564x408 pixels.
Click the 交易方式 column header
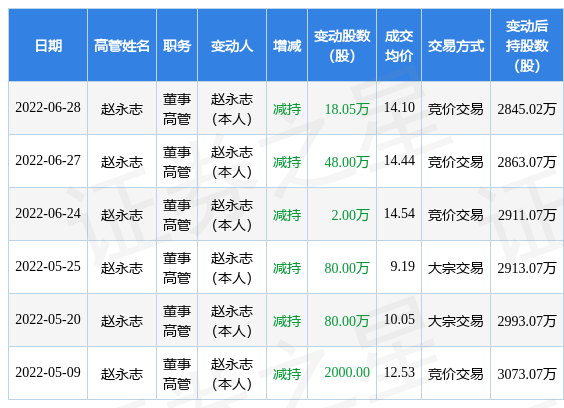tap(456, 46)
